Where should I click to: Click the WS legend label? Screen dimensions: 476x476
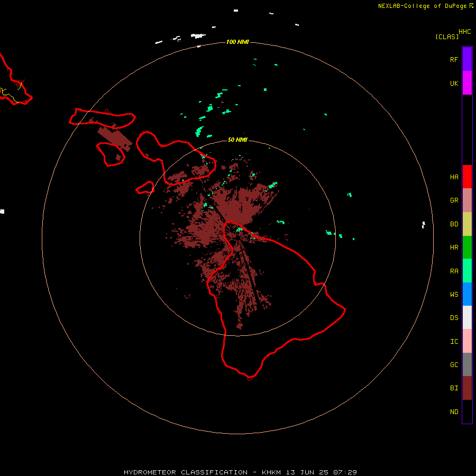click(454, 294)
